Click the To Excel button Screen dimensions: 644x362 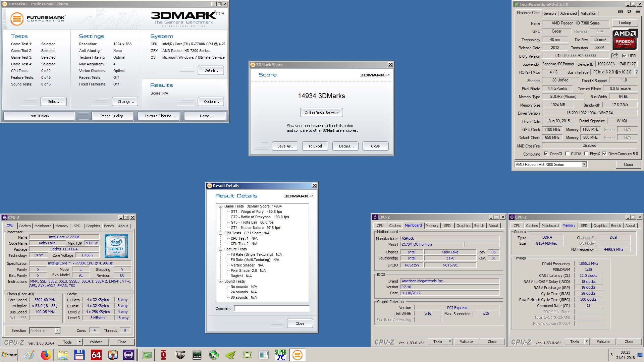coord(315,146)
